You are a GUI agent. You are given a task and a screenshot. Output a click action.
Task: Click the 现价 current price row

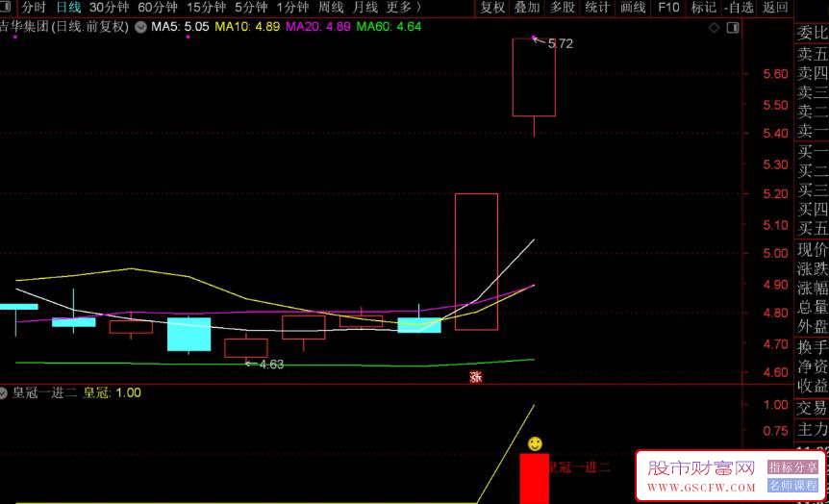(812, 250)
